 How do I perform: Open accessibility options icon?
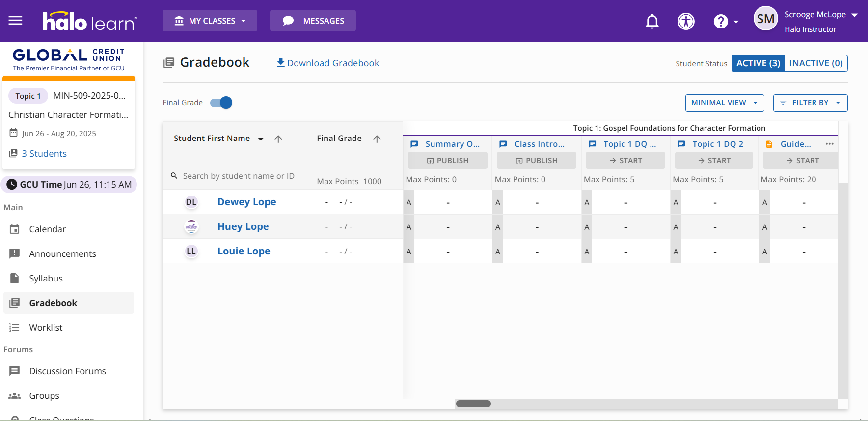pos(686,21)
